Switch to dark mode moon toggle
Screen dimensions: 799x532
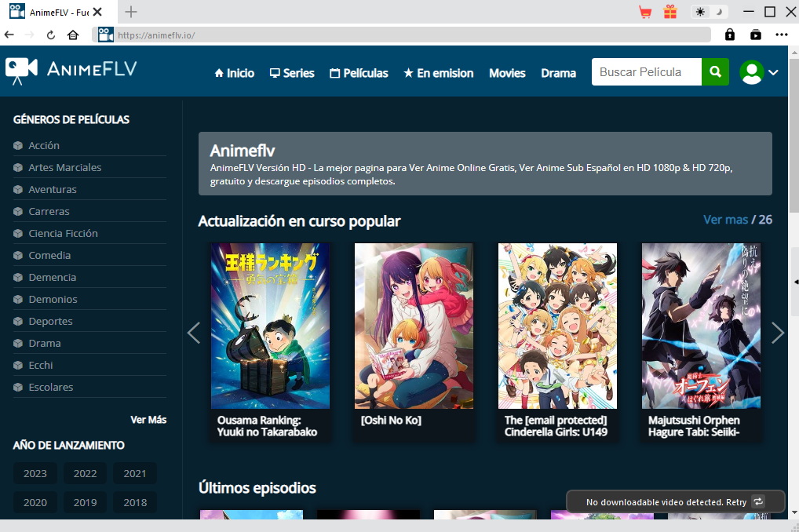point(718,12)
